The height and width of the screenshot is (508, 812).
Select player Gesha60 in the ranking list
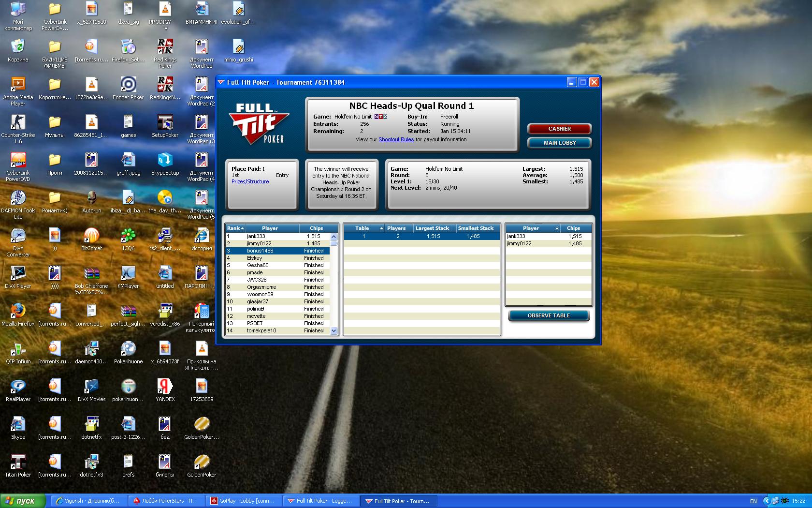pyautogui.click(x=258, y=265)
